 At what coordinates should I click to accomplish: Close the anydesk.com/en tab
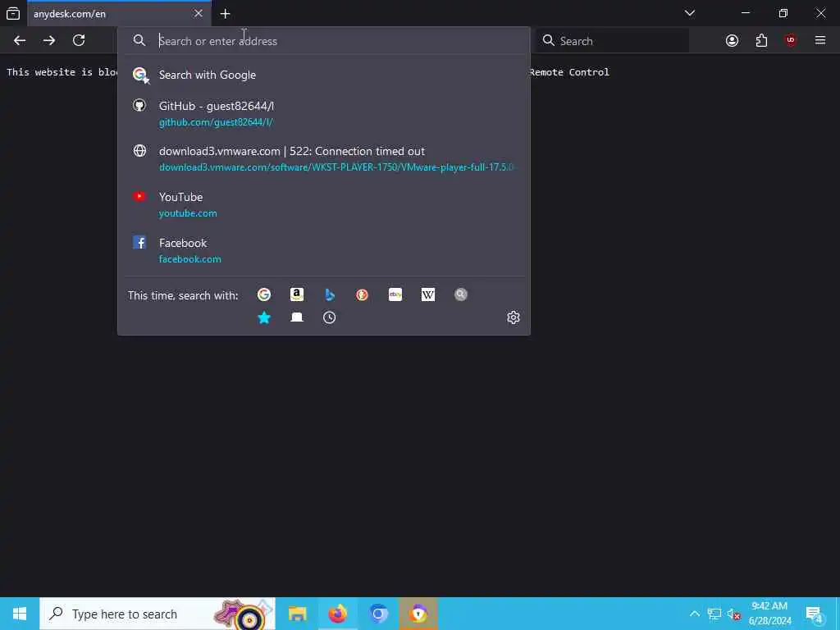tap(199, 13)
